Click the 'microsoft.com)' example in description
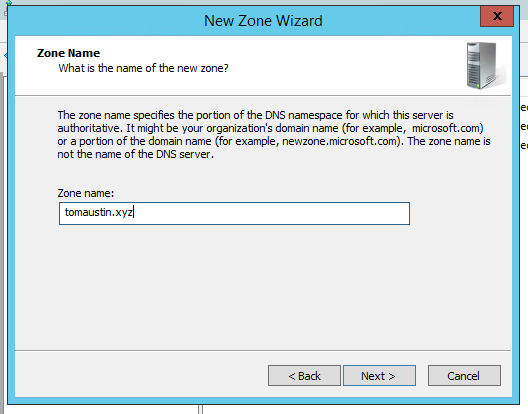The image size is (528, 414). click(x=448, y=128)
